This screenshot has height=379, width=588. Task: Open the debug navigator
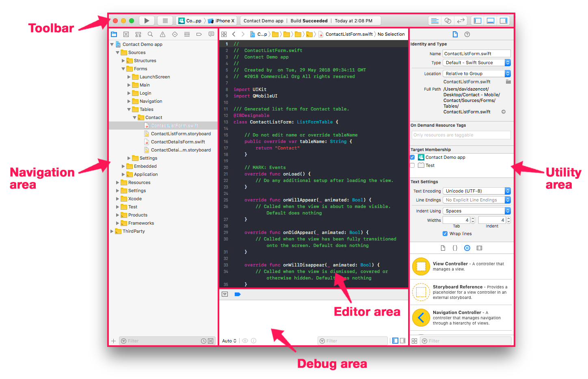(187, 35)
